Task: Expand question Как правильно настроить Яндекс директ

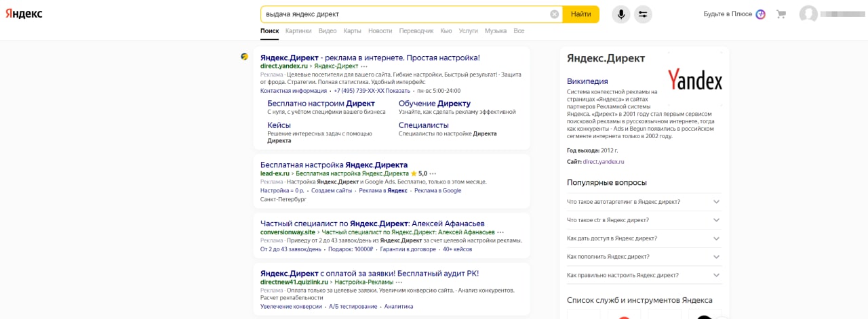Action: (x=644, y=275)
